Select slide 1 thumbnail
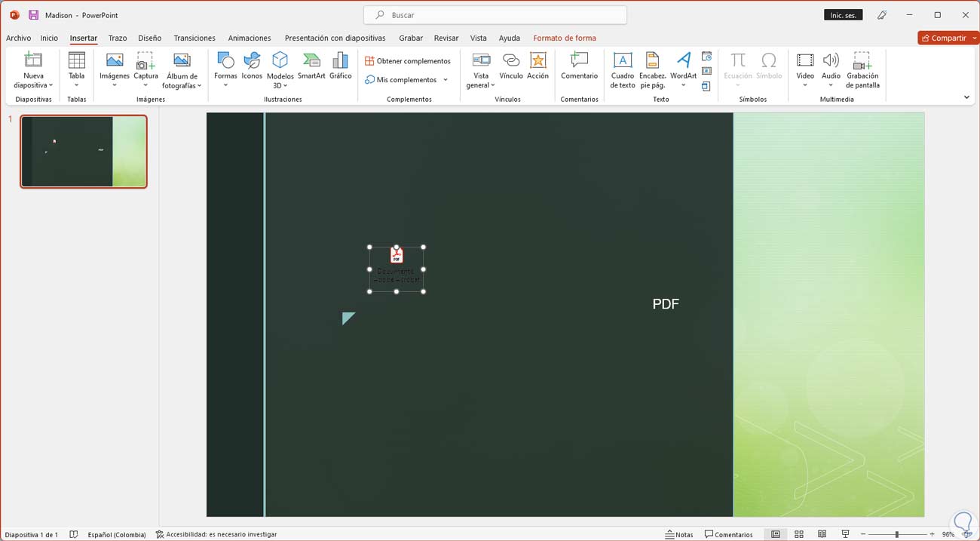Screen dimensions: 980x541 click(84, 152)
